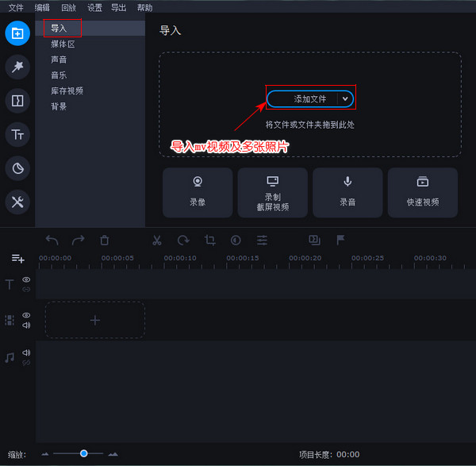This screenshot has height=466, width=476.
Task: Click the Split scissors icon
Action: tap(157, 241)
